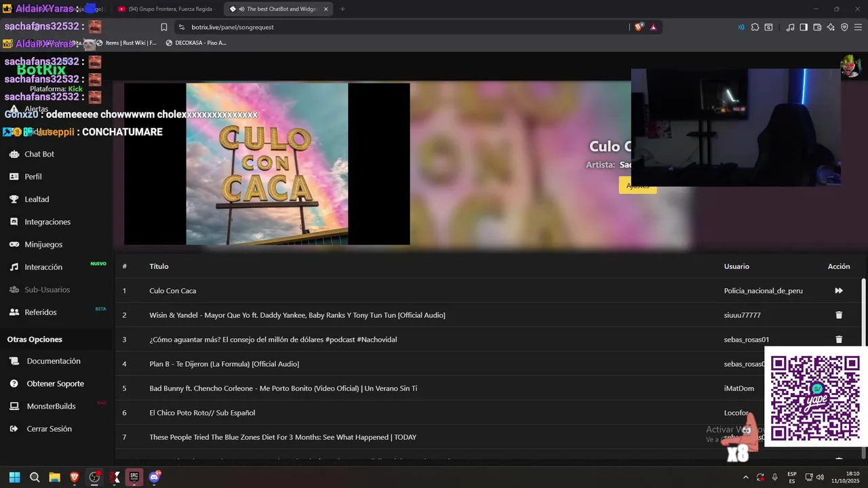Skip the song Culo Con Caca with fast-forward
868x488 pixels.
coord(839,291)
